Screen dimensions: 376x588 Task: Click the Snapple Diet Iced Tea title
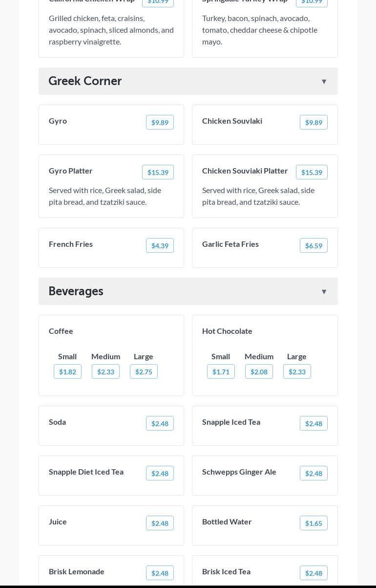pyautogui.click(x=86, y=472)
